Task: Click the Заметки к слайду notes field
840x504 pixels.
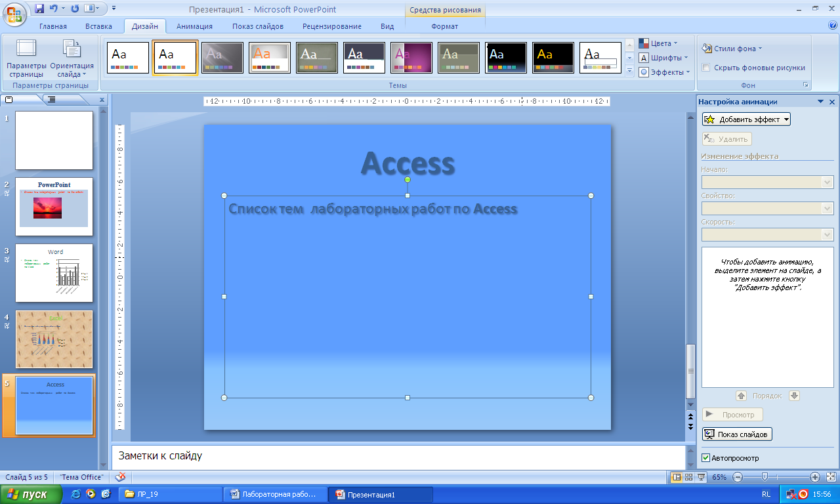Action: pos(398,456)
